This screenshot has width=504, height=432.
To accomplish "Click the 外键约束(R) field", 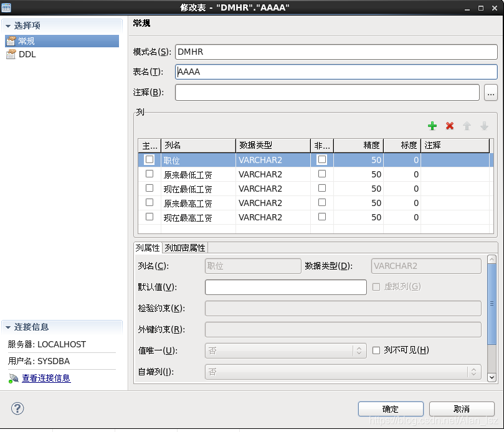I will [x=343, y=329].
